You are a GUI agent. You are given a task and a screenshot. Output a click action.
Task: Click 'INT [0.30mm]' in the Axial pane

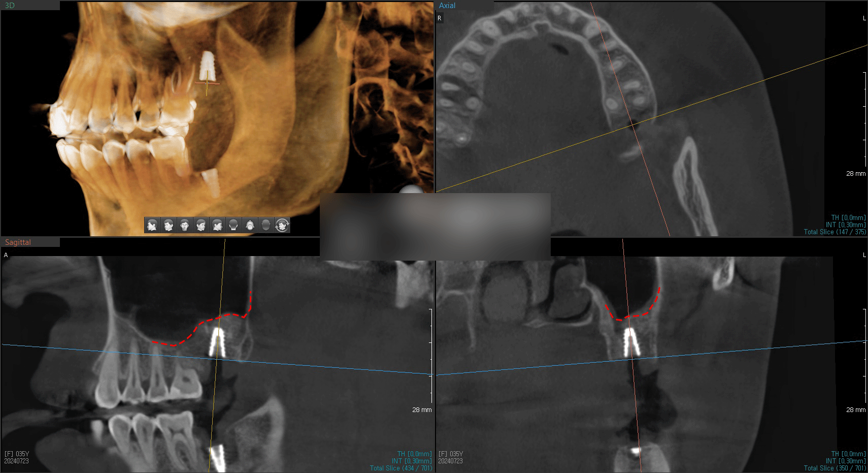point(846,225)
